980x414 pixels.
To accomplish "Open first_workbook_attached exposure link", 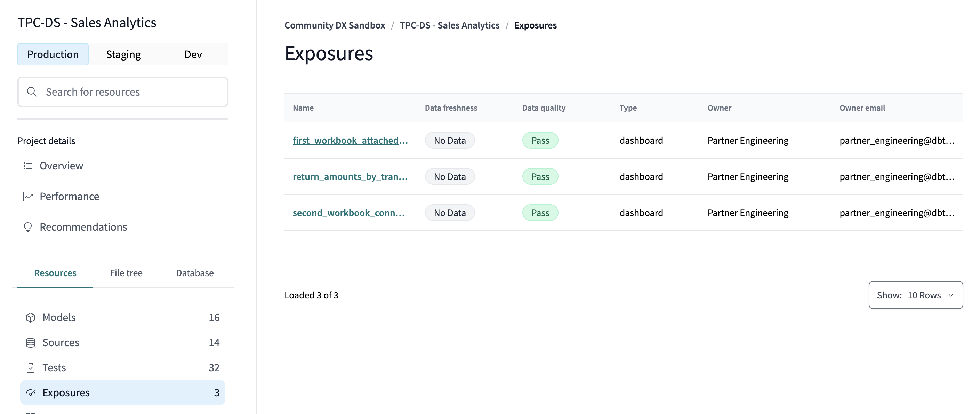I will click(x=350, y=140).
